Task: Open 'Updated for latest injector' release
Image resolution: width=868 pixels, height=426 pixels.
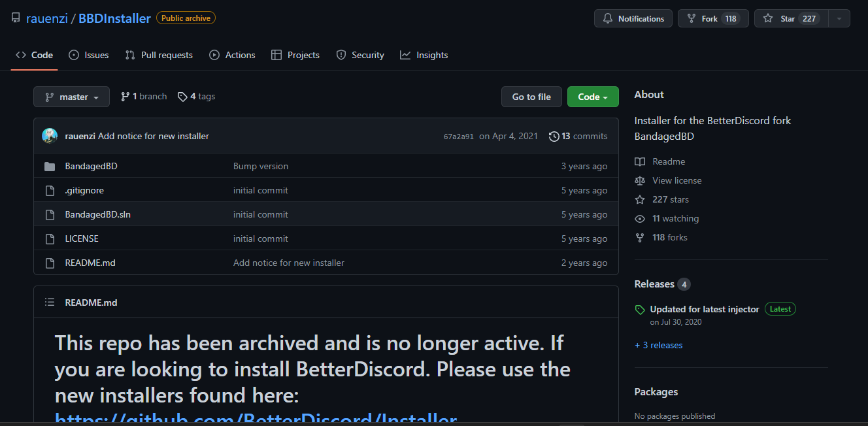Action: pos(705,309)
